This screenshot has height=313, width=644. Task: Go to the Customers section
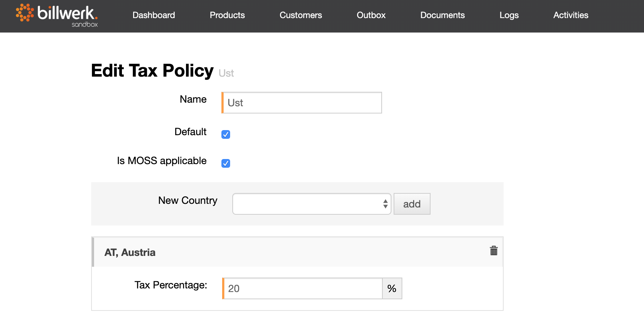[x=301, y=15]
